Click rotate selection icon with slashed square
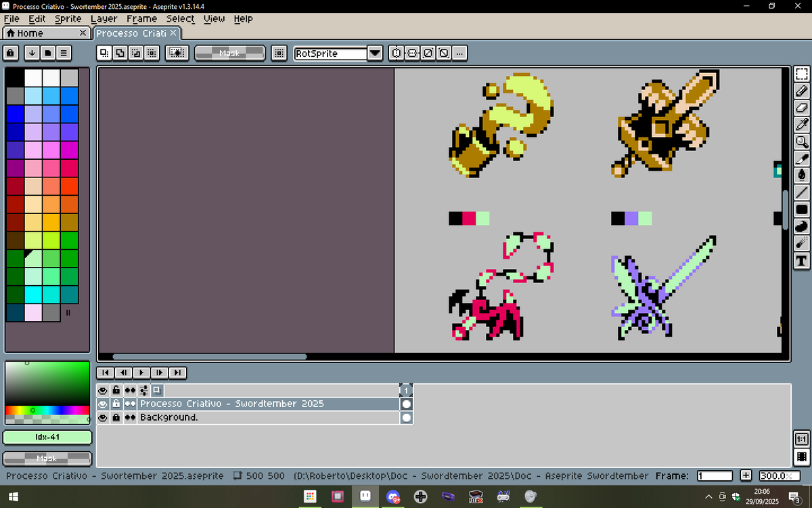Viewport: 812px width, 508px height. coord(428,53)
